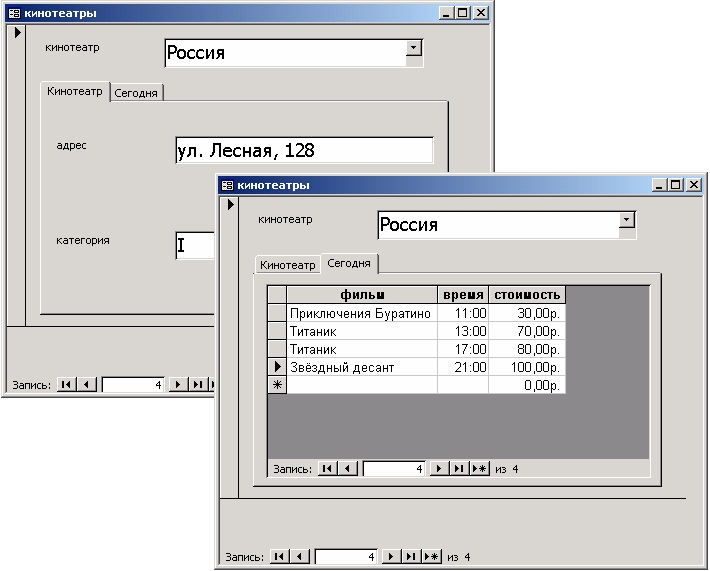Go to previous record in back window navigator
710x571 pixels.
(86, 384)
